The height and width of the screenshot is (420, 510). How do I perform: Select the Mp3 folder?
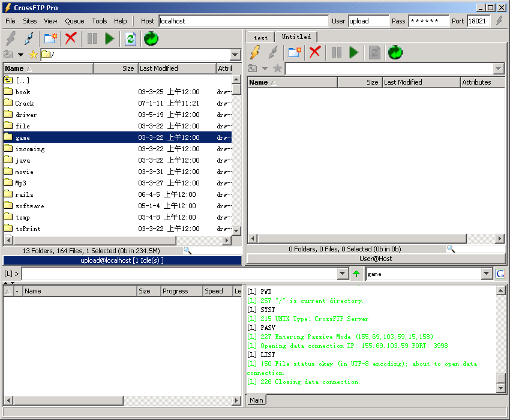click(x=118, y=183)
